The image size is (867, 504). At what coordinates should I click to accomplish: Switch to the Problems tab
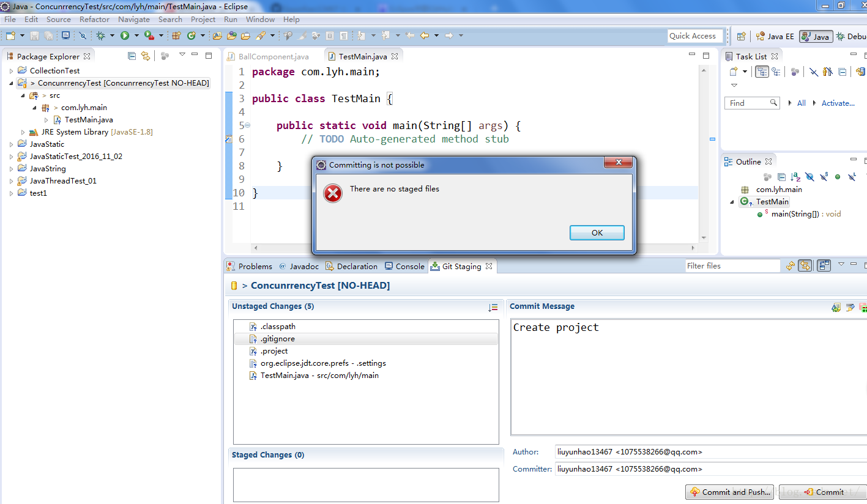[x=250, y=266]
